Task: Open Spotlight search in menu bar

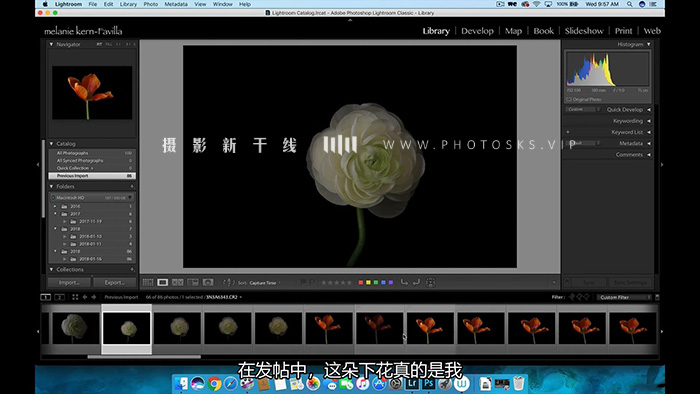Action: tap(629, 4)
